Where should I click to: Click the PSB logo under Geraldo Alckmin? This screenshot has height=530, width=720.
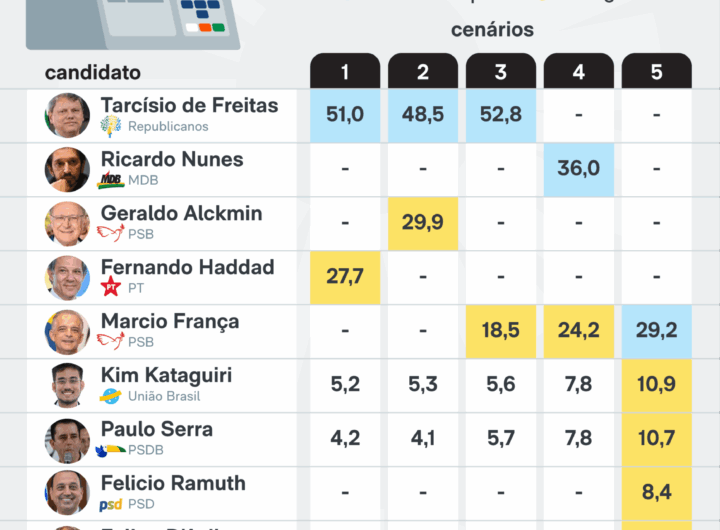pyautogui.click(x=110, y=234)
